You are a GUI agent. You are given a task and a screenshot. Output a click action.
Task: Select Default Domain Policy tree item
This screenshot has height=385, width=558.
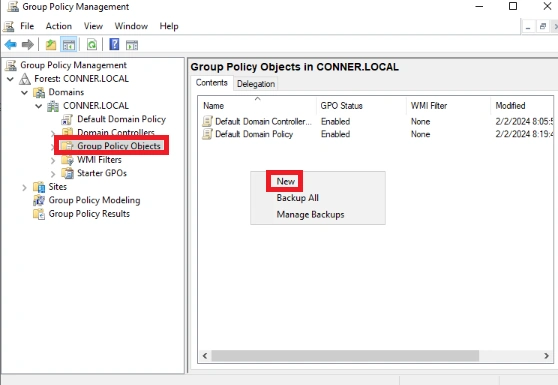121,119
